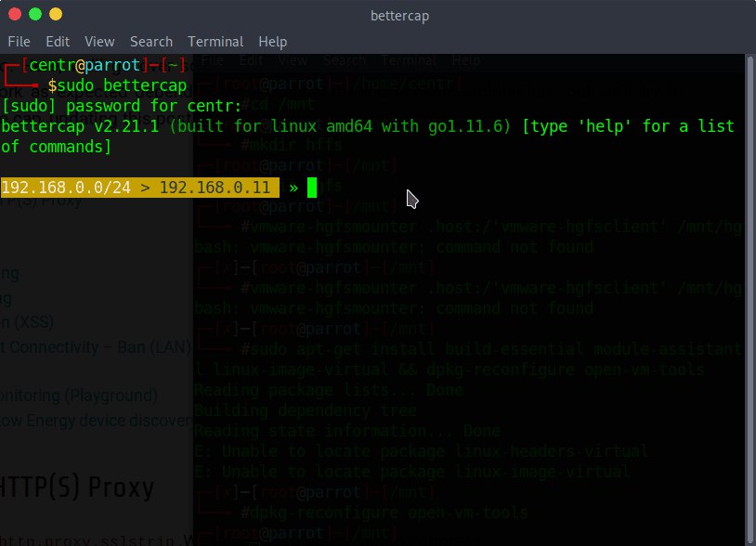Click the '»' prompt arrow symbol

293,188
